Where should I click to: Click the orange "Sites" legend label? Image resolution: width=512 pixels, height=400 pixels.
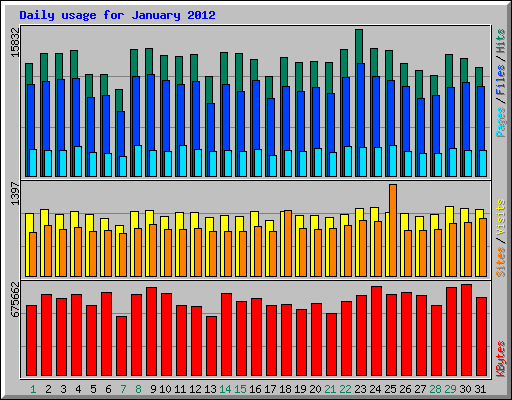point(500,262)
